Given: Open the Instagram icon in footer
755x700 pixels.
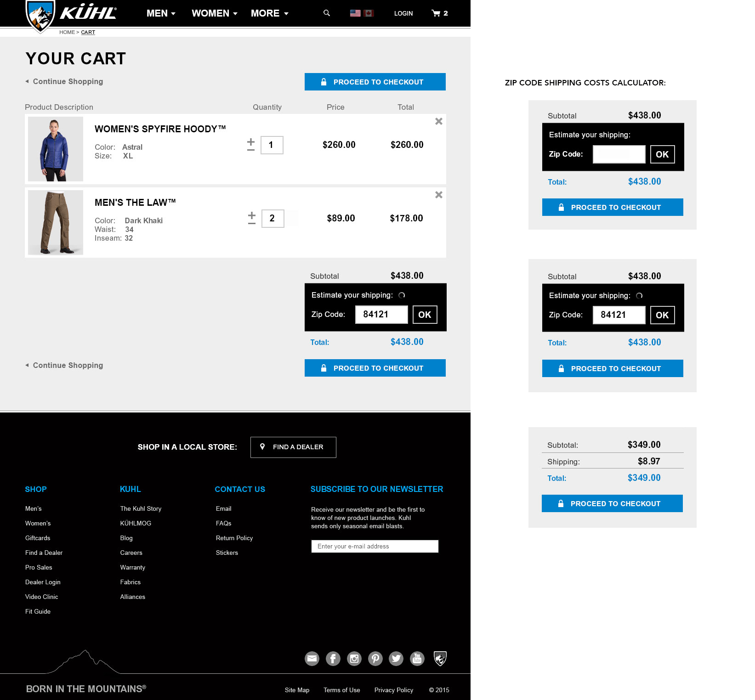Looking at the screenshot, I should coord(354,659).
